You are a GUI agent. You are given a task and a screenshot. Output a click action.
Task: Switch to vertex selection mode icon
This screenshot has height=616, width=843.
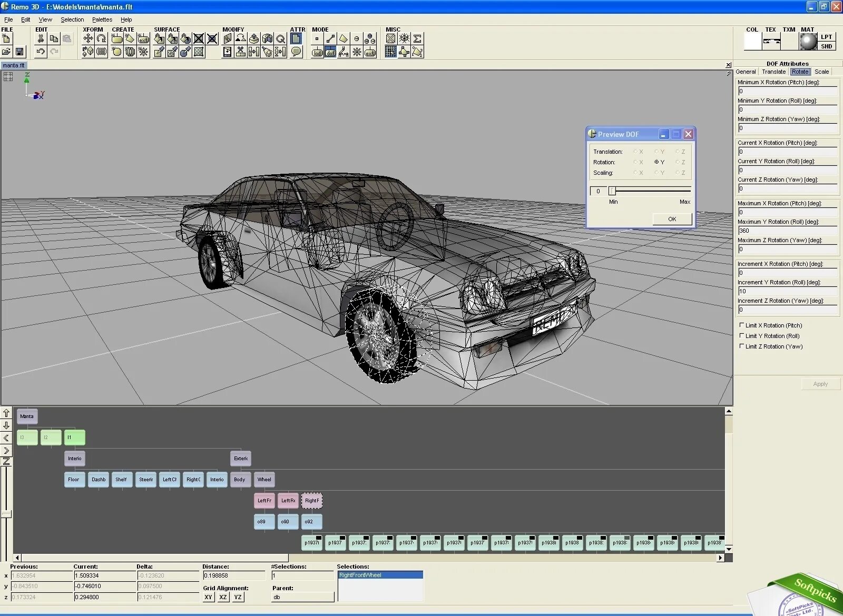coord(317,38)
